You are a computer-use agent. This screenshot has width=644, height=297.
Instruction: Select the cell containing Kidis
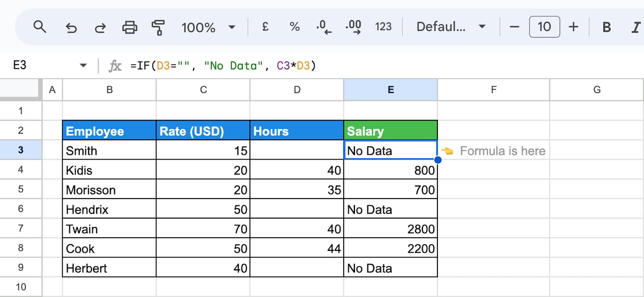(x=109, y=169)
